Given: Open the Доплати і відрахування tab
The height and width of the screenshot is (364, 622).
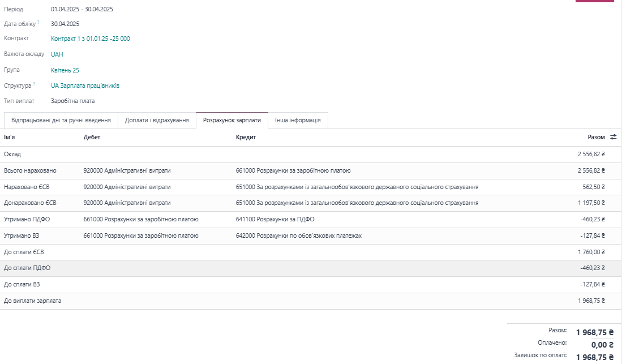Looking at the screenshot, I should click(157, 121).
